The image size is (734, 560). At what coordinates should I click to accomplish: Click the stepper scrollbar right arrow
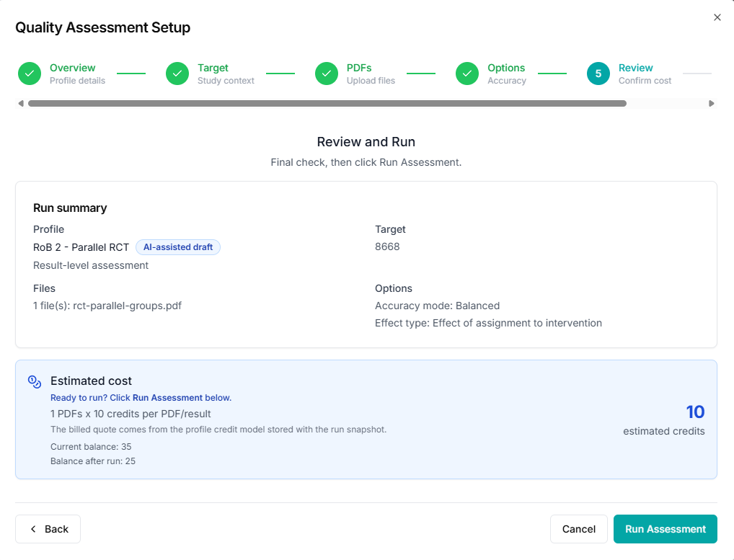tap(711, 103)
